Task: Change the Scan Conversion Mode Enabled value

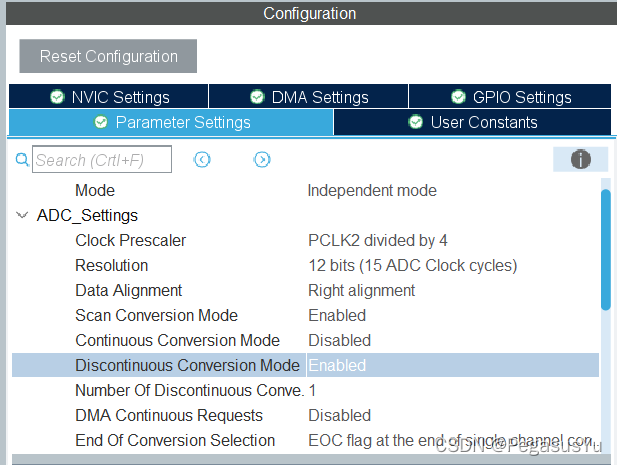Action: (x=337, y=316)
